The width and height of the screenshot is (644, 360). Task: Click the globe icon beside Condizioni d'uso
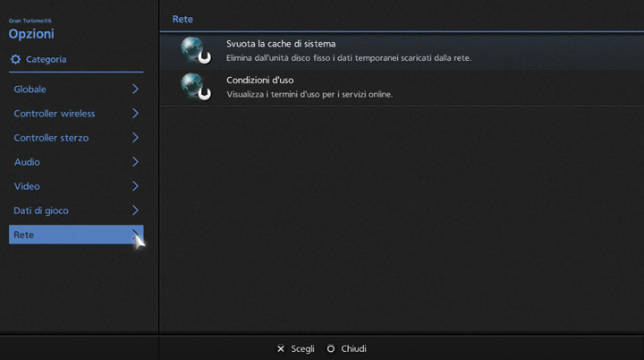coord(195,87)
